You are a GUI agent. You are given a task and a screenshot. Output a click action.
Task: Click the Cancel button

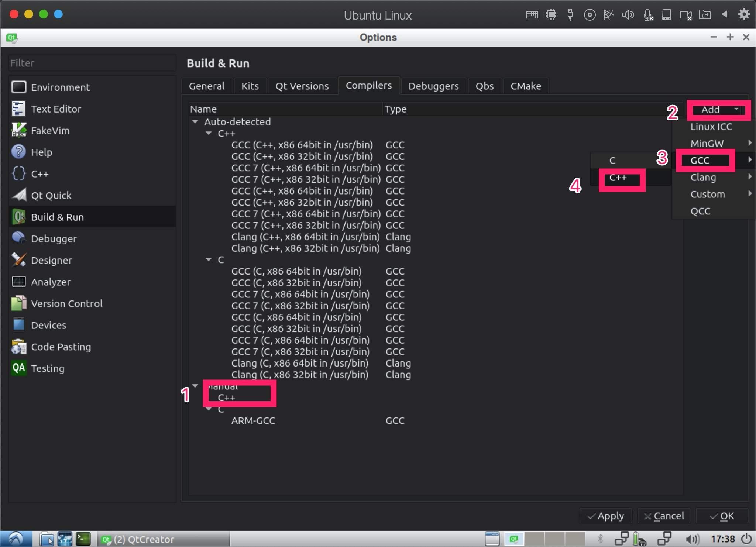(664, 516)
